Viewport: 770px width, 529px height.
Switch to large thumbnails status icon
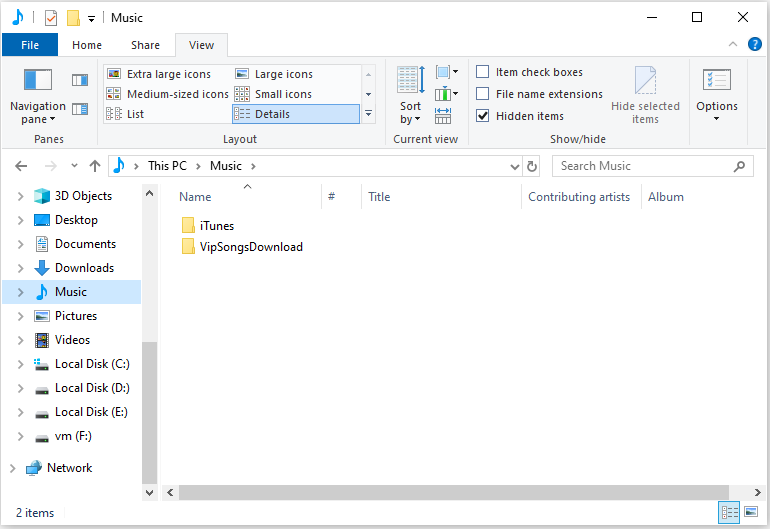click(751, 512)
